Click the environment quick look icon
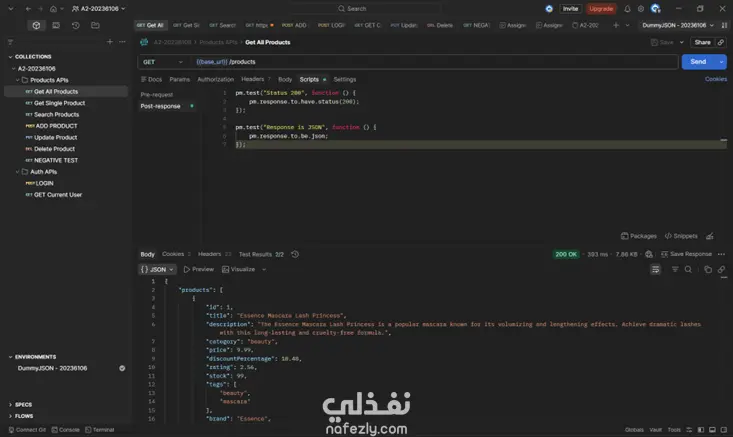Viewport: 733px width, 437px height. [724, 25]
